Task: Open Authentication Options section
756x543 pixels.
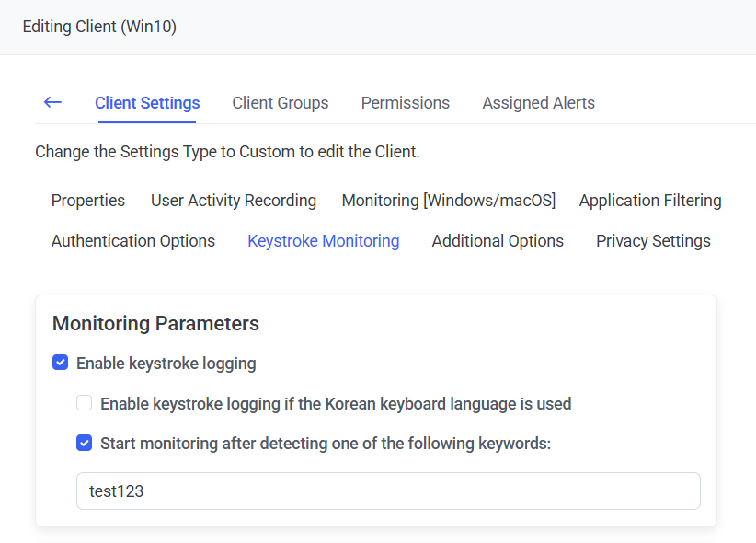Action: point(133,241)
